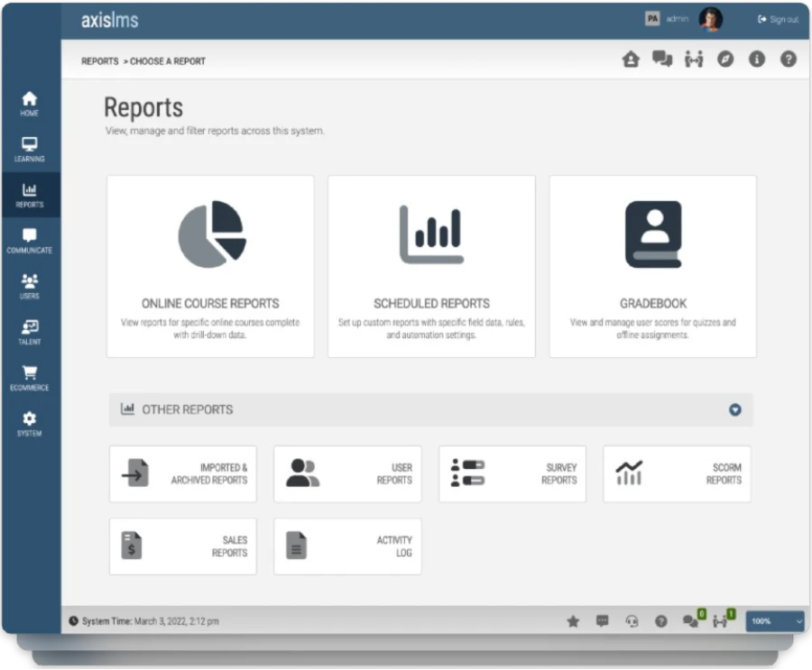Open the Gradebook card
The height and width of the screenshot is (670, 812).
tap(652, 266)
